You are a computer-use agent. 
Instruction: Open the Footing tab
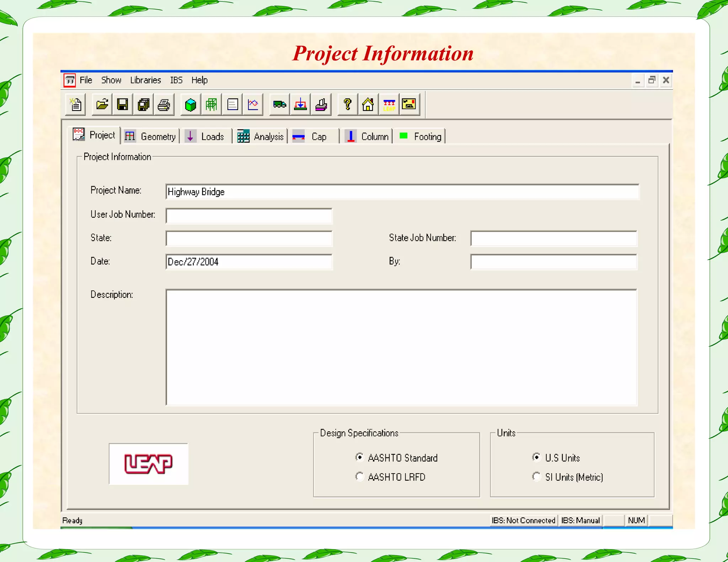point(420,136)
